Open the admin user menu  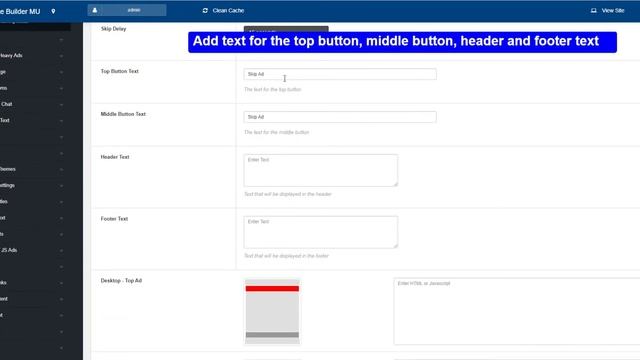(x=127, y=10)
